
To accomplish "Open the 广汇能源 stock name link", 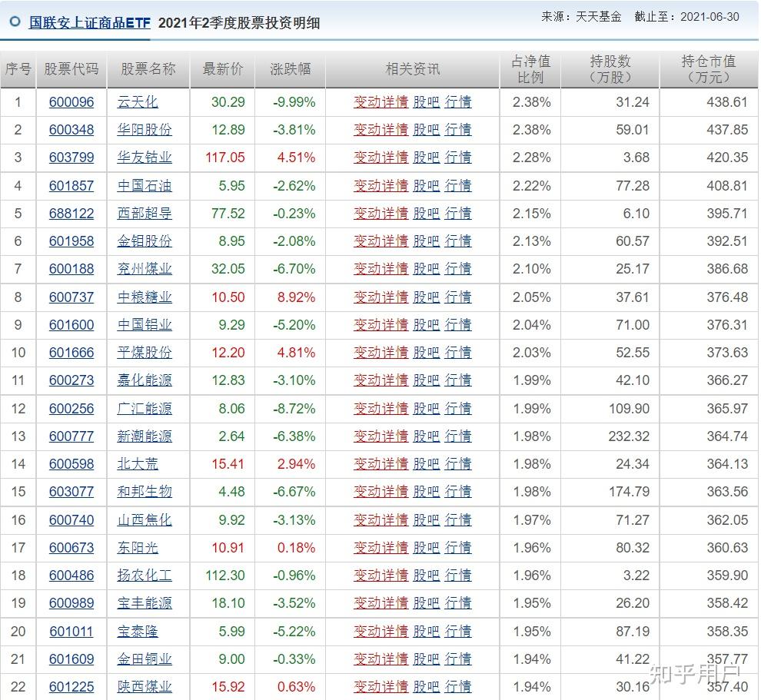I will click(x=145, y=409).
